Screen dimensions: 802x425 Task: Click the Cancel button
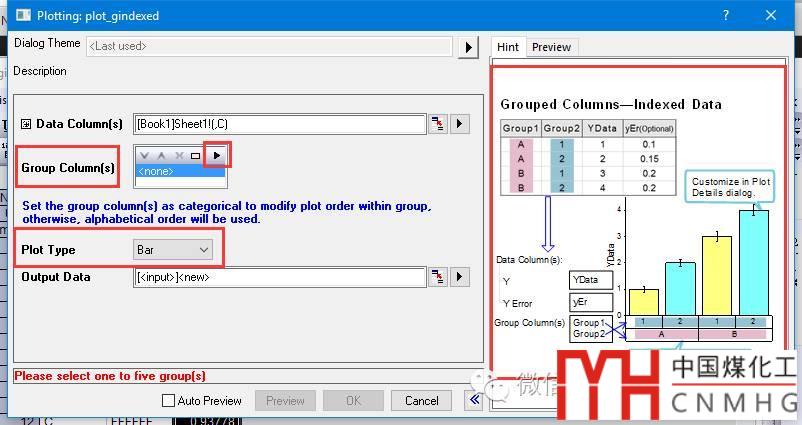421,400
